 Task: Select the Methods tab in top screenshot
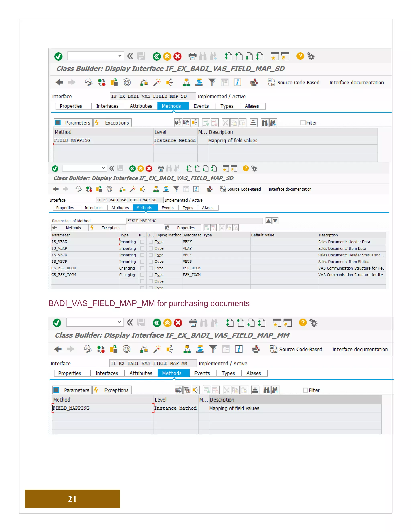coord(173,106)
